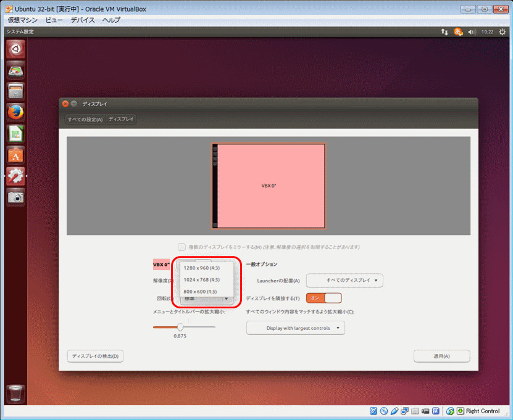
Task: Click VirtualBox hard disk activity status icon
Action: coord(373,411)
